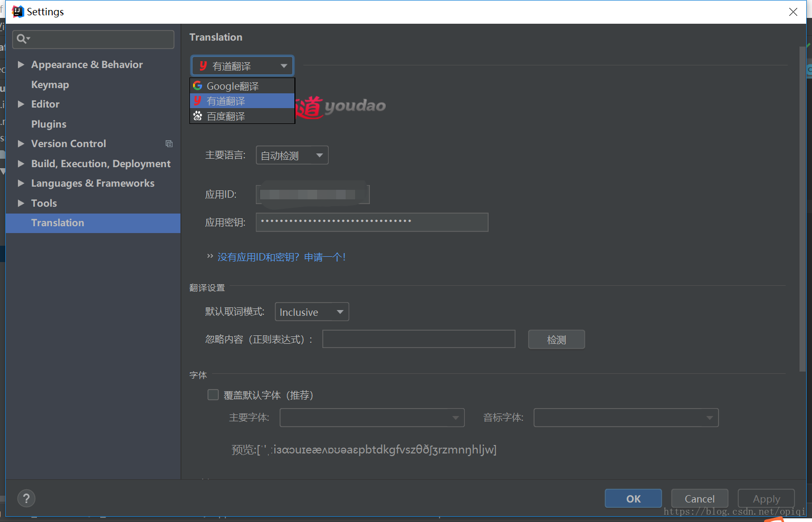Image resolution: width=812 pixels, height=522 pixels.
Task: Click the 翻译设置 section heading
Action: point(207,287)
